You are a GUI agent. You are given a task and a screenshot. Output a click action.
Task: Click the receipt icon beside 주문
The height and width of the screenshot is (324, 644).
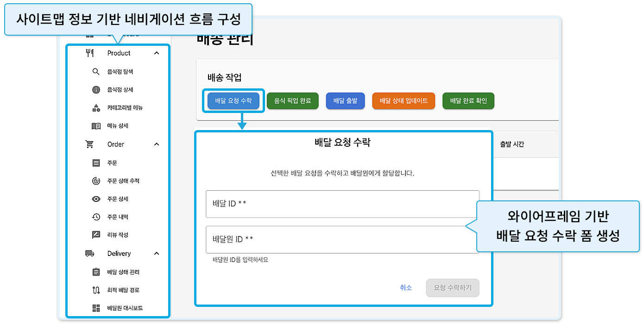pos(96,163)
